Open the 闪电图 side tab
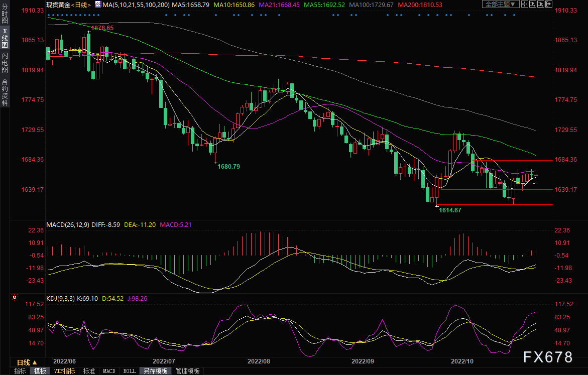Image resolution: width=588 pixels, height=375 pixels. [x=5, y=63]
